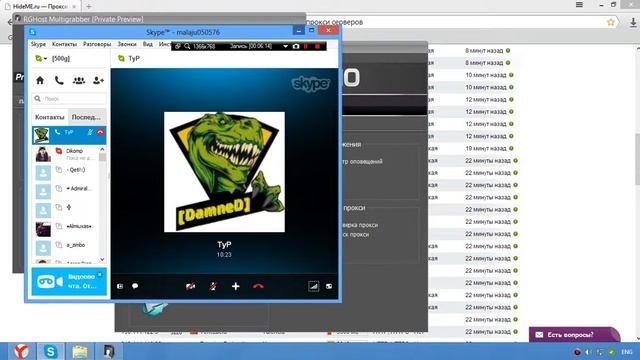
Task: Bookmark page with browser star icon
Action: [611, 22]
